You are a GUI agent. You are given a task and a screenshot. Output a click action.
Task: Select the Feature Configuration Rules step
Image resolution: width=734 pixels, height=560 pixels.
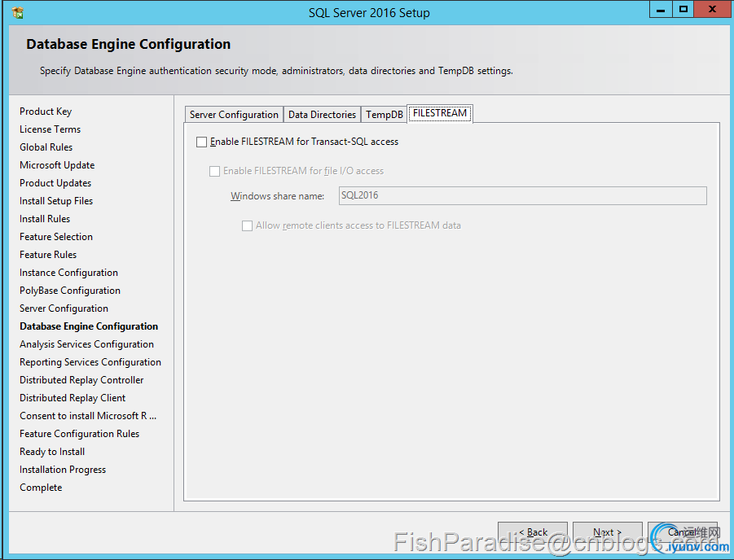click(x=80, y=434)
